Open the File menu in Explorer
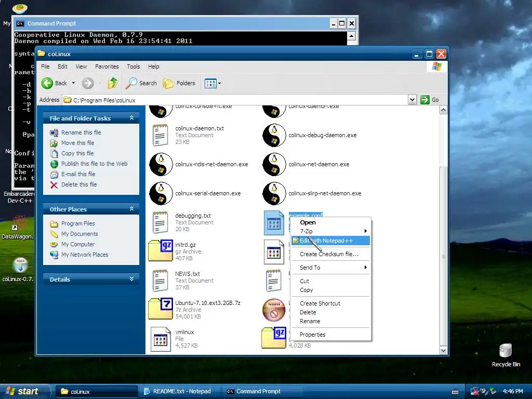Image resolution: width=532 pixels, height=399 pixels. pyautogui.click(x=45, y=67)
